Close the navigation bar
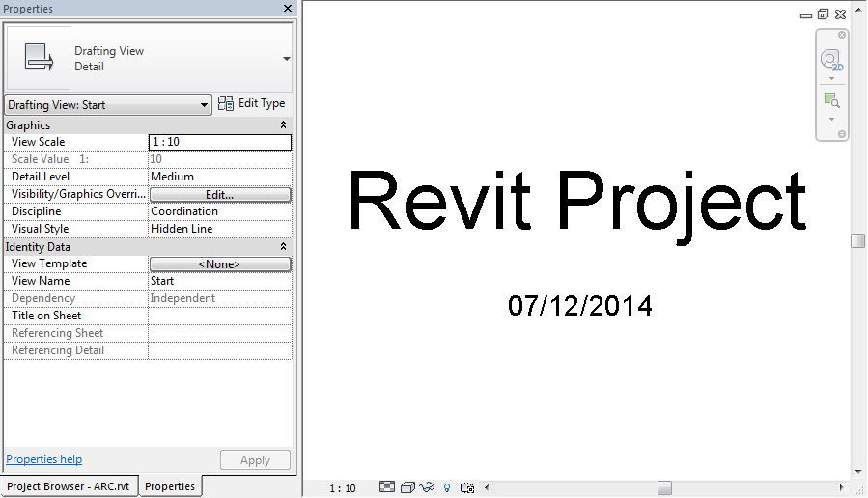This screenshot has height=498, width=868. [841, 35]
